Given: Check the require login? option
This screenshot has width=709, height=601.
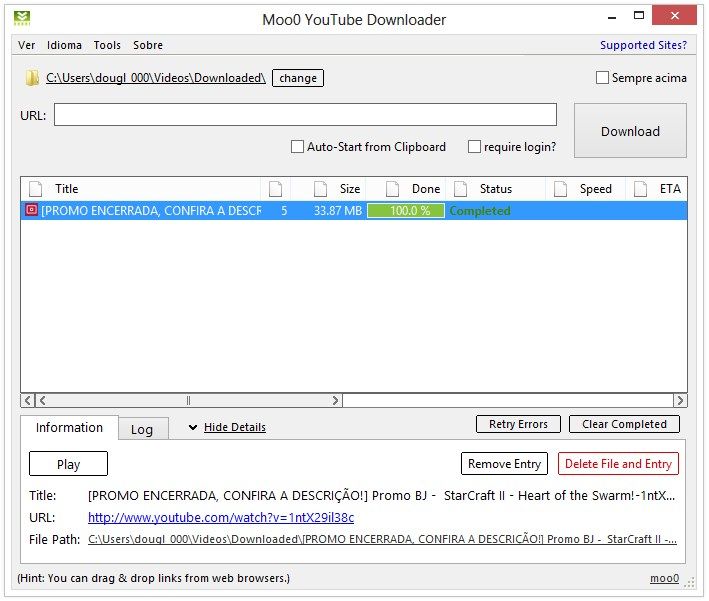Looking at the screenshot, I should (474, 147).
